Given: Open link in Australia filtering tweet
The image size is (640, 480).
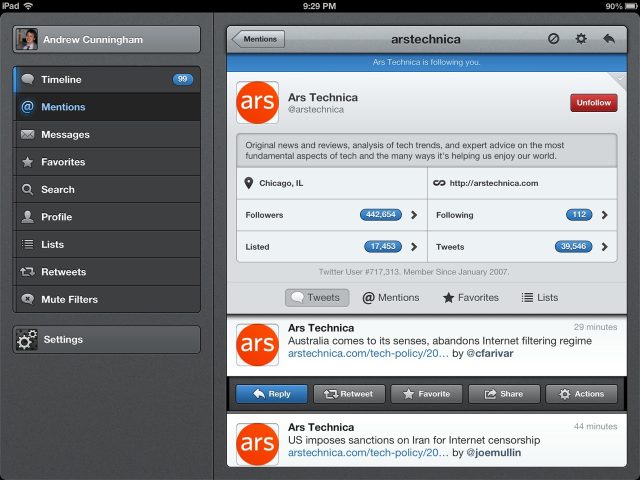Looking at the screenshot, I should (x=368, y=353).
